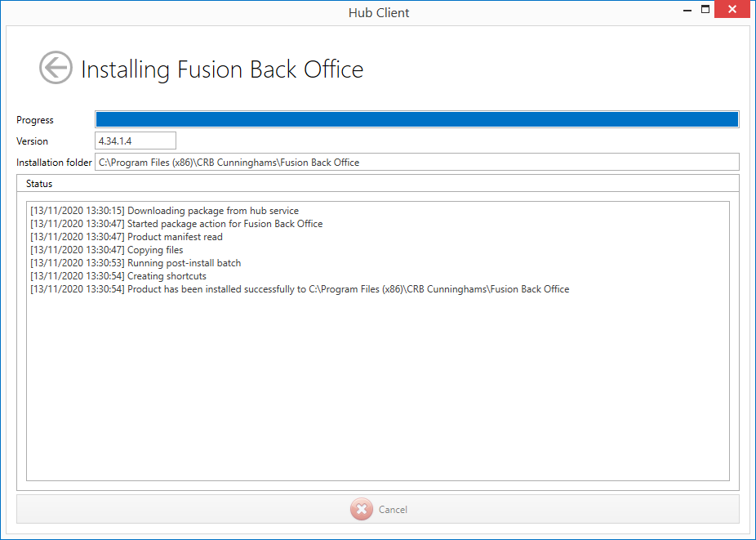Click the "Installing Fusion Back Office" heading
Screen dimensions: 756x540
click(222, 69)
